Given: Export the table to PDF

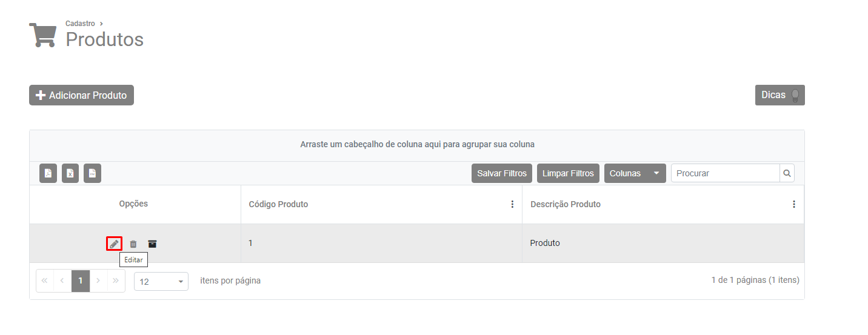Looking at the screenshot, I should click(x=48, y=173).
